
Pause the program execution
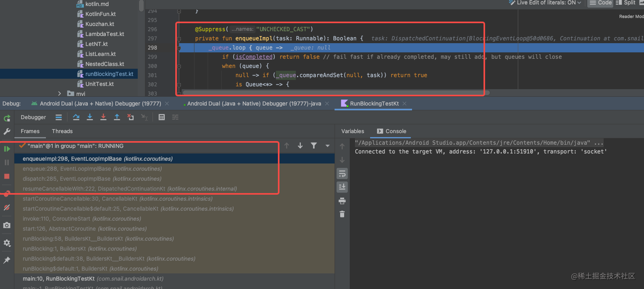click(7, 162)
